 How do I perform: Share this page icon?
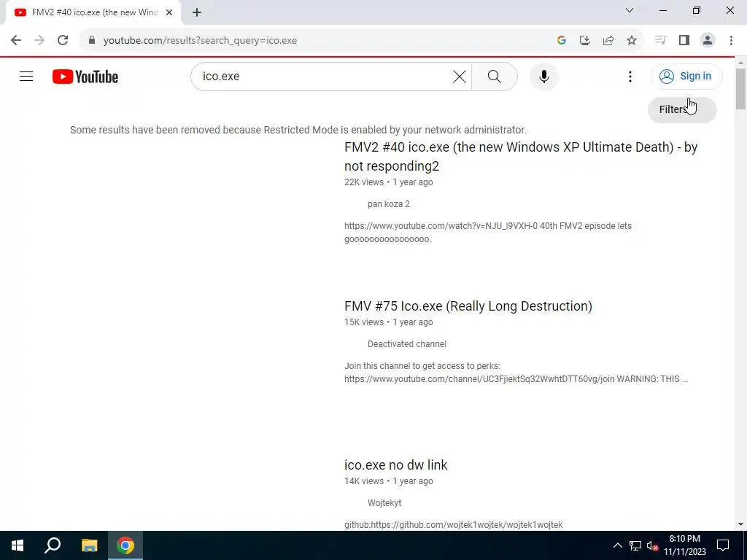pyautogui.click(x=608, y=41)
